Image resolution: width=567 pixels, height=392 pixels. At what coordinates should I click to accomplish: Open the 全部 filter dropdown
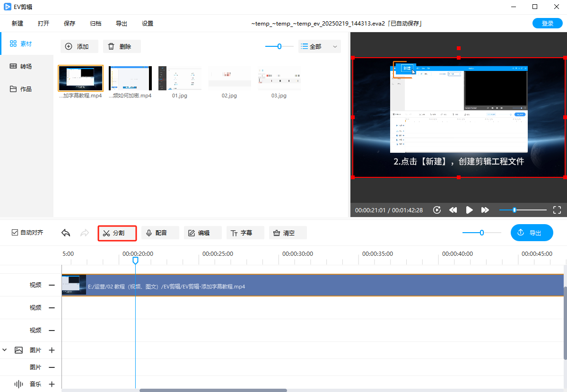click(320, 46)
